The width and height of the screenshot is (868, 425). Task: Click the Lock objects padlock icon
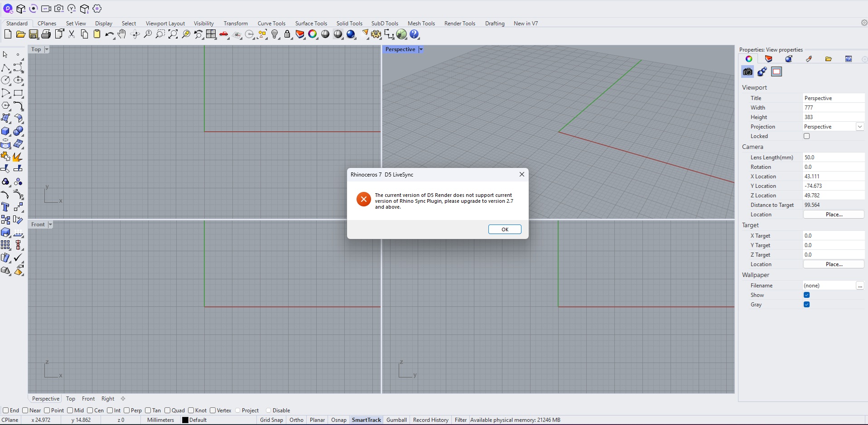tap(287, 34)
